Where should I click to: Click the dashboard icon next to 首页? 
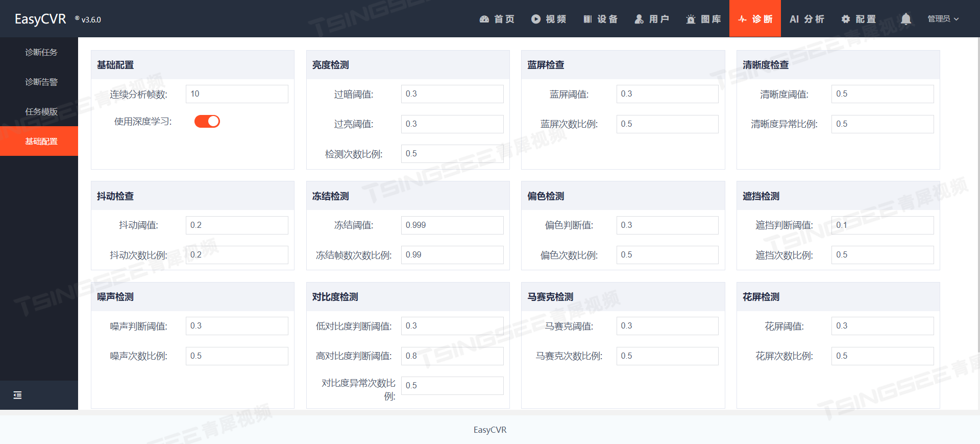coord(484,19)
